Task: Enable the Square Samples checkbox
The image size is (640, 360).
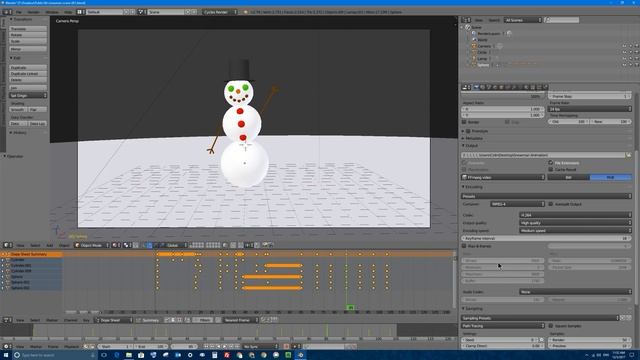Action: coord(551,326)
